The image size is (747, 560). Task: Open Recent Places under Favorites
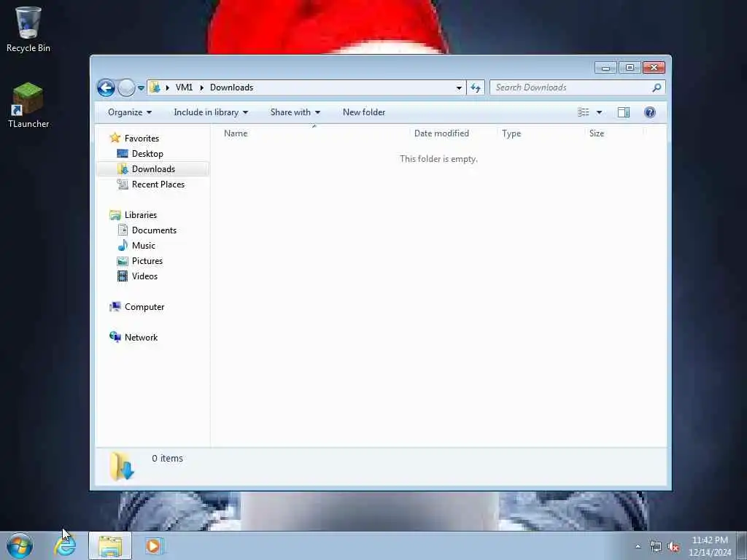coord(158,184)
